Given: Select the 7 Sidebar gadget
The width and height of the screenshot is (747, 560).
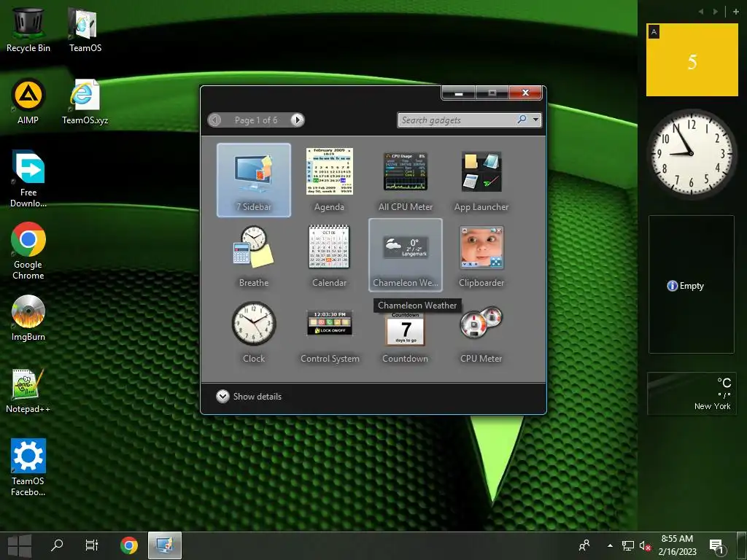Looking at the screenshot, I should pyautogui.click(x=253, y=180).
